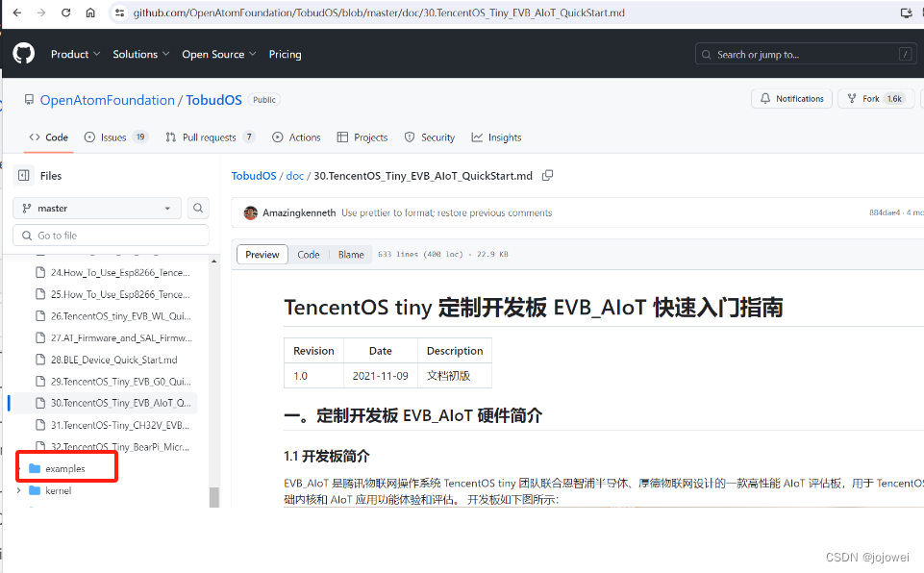Open TobudOS breadcrumb link
Image resolution: width=924 pixels, height=573 pixels.
click(254, 176)
